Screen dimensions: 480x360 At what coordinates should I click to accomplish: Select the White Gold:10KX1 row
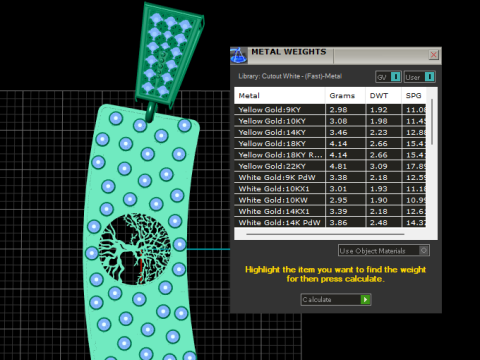click(330, 189)
